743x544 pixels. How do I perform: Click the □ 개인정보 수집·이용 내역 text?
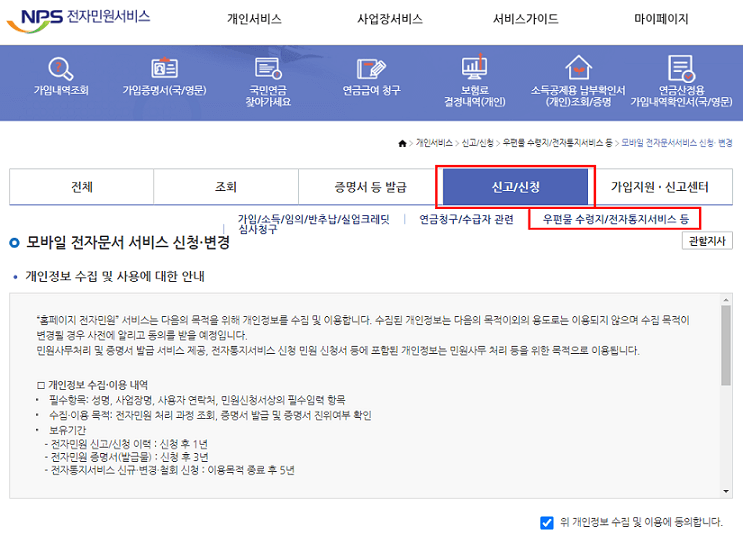pos(92,385)
